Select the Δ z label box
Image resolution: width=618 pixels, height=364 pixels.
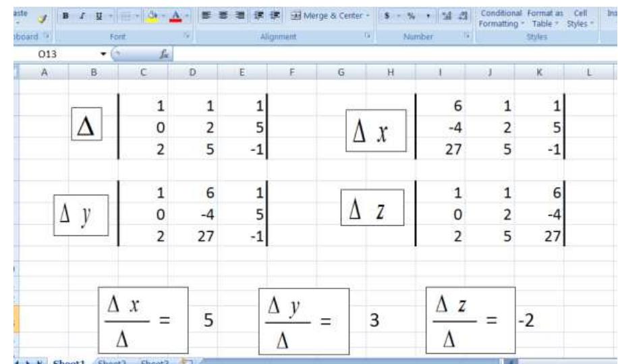372,208
